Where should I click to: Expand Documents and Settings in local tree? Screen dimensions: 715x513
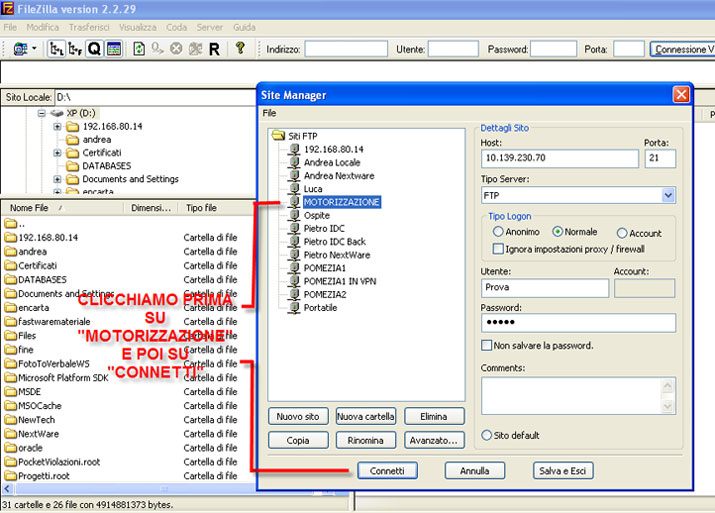click(x=57, y=179)
